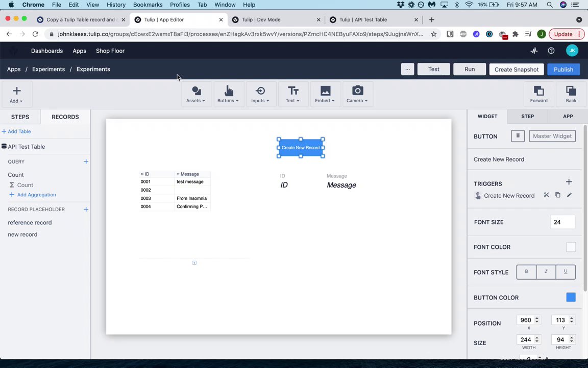This screenshot has width=588, height=368.
Task: Open the JK user avatar menu
Action: point(572,51)
